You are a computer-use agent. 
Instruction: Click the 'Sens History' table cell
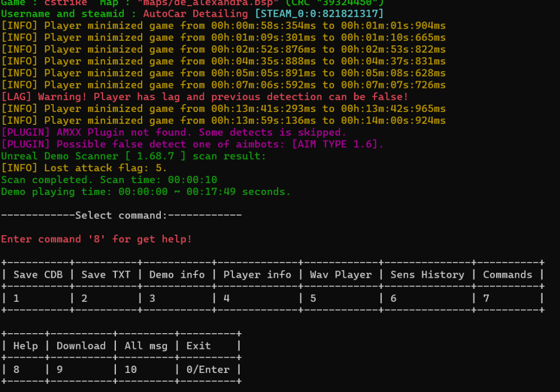point(427,274)
